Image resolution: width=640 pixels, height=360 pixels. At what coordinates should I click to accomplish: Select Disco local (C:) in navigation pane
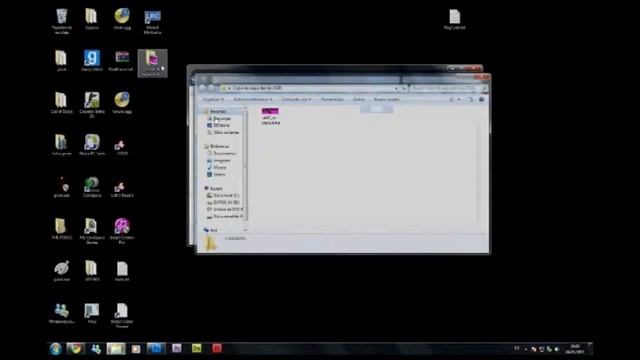(x=226, y=196)
